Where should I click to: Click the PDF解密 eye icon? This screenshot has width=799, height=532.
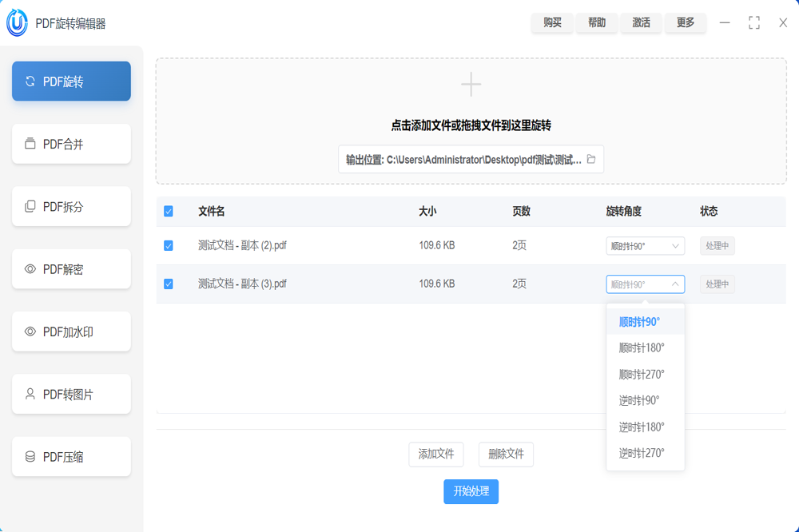(x=30, y=269)
